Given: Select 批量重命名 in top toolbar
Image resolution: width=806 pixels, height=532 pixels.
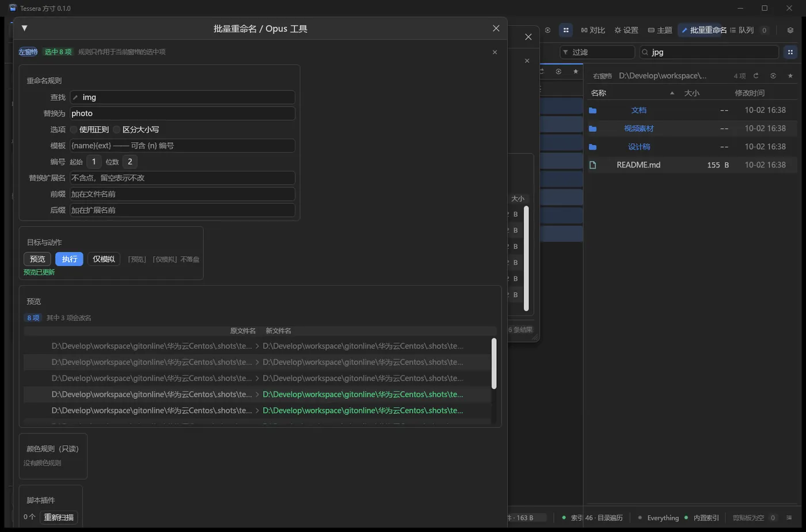Looking at the screenshot, I should tap(703, 30).
